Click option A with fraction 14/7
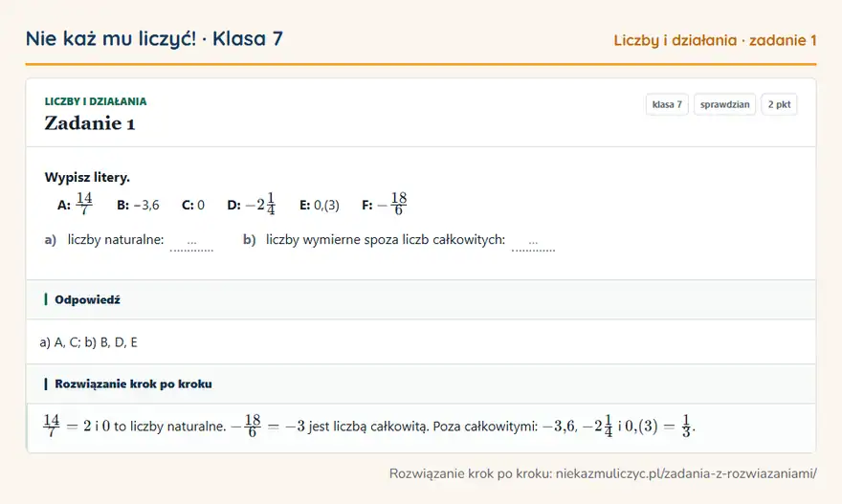 point(75,205)
